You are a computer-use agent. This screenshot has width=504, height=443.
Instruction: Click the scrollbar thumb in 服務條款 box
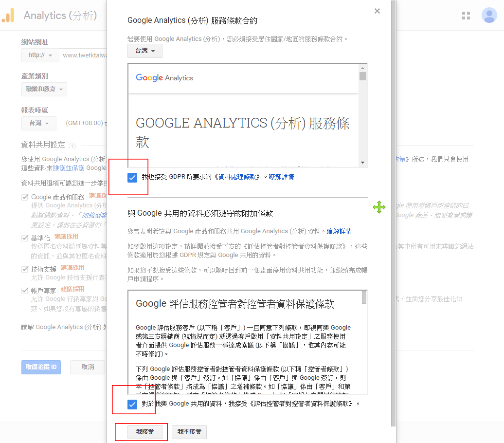tap(362, 76)
